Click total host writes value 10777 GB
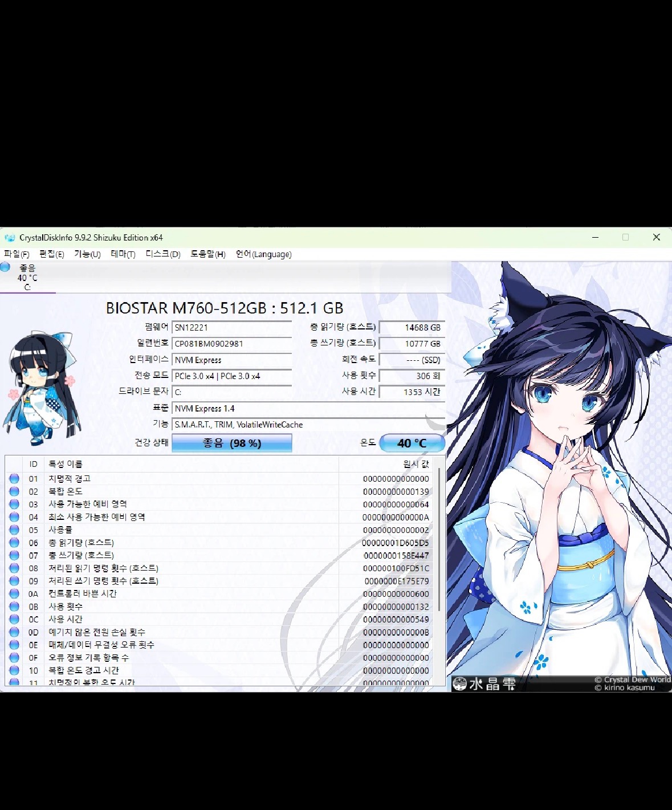 [412, 344]
